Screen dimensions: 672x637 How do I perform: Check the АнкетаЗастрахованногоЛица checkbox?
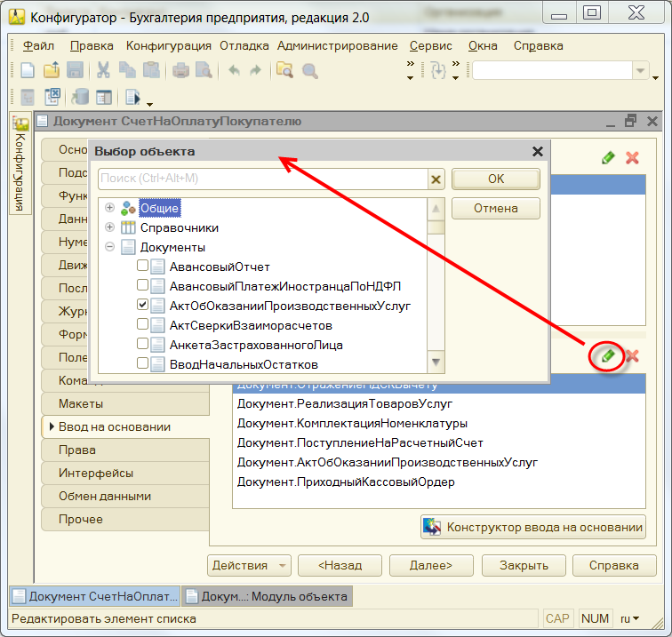143,344
